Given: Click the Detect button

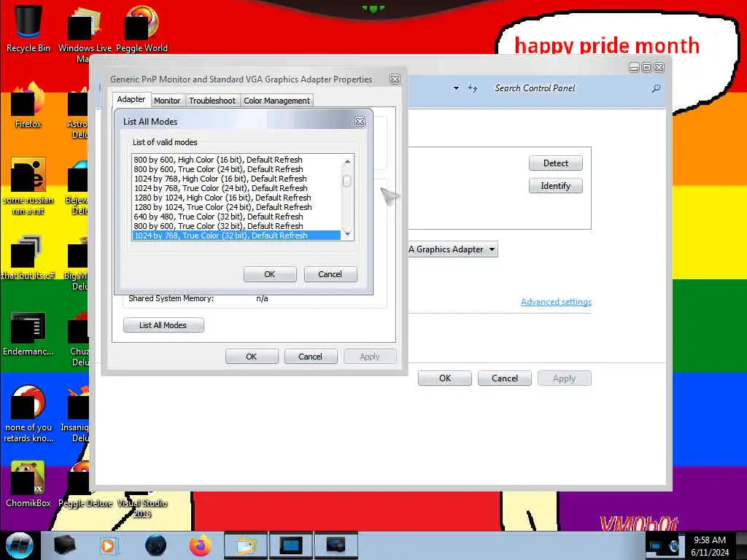Looking at the screenshot, I should tap(555, 163).
